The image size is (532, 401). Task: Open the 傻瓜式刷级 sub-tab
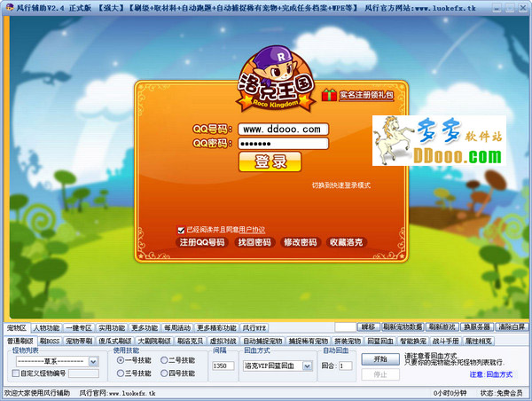pyautogui.click(x=115, y=341)
